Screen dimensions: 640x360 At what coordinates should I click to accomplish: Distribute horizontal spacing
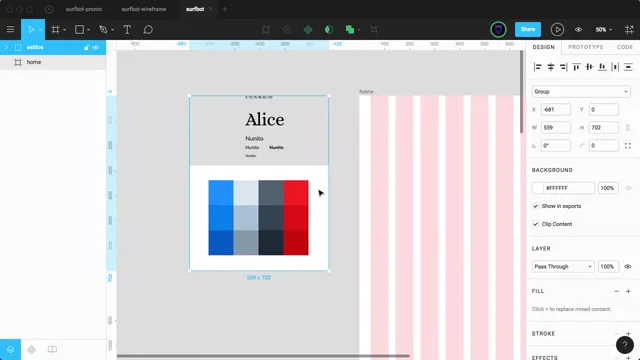[x=615, y=67]
